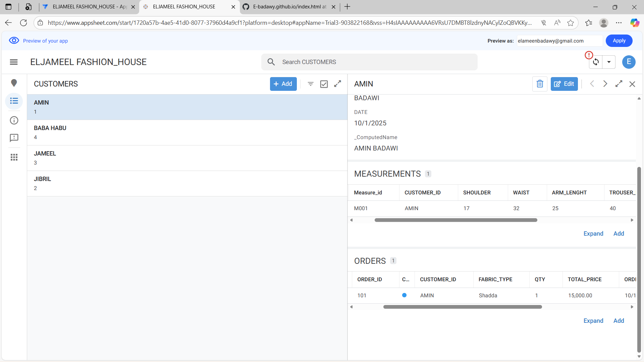Open dropdown arrow next to sync button
Screen dimensions: 644x362
[609, 62]
